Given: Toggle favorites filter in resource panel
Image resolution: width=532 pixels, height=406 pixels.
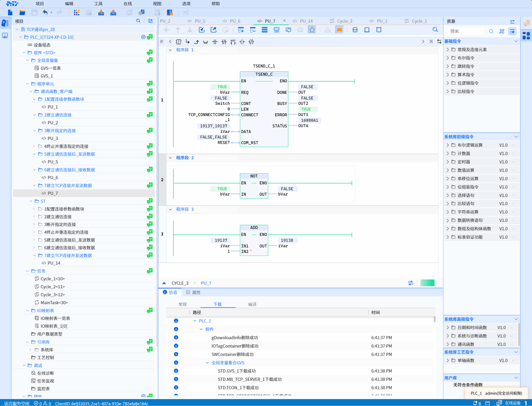Looking at the screenshot, I should [512, 31].
